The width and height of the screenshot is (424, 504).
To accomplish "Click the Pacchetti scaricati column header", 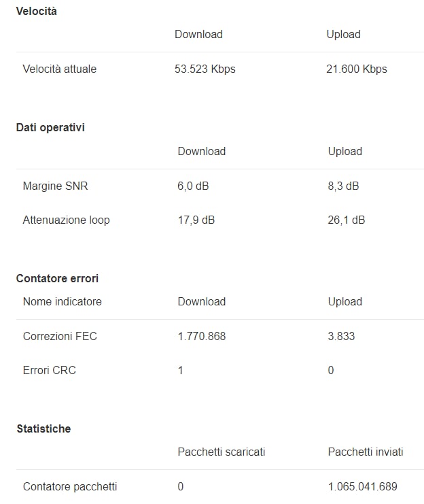I will click(x=222, y=452).
